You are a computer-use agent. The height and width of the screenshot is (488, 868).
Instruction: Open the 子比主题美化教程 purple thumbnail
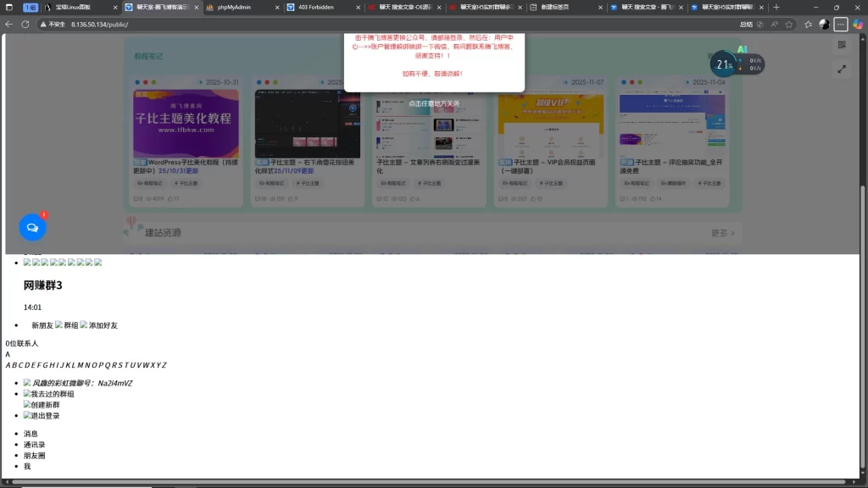pyautogui.click(x=186, y=124)
